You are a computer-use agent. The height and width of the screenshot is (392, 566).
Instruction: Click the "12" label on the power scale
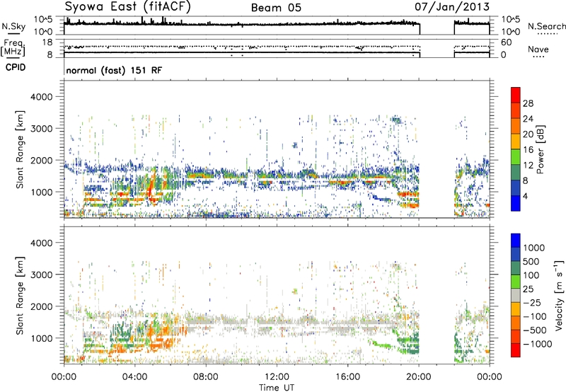(x=528, y=166)
